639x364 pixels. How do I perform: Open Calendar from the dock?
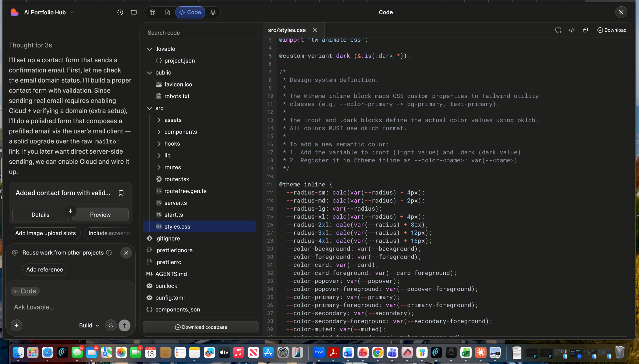point(150,352)
